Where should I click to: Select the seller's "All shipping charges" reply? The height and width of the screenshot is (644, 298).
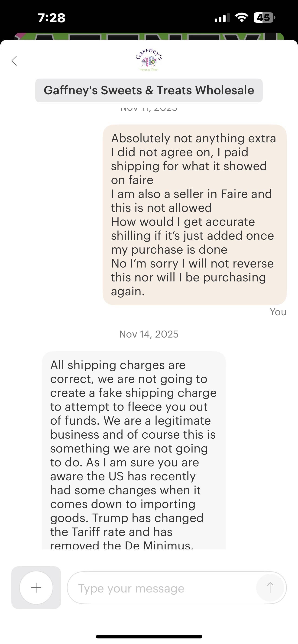coord(134,450)
